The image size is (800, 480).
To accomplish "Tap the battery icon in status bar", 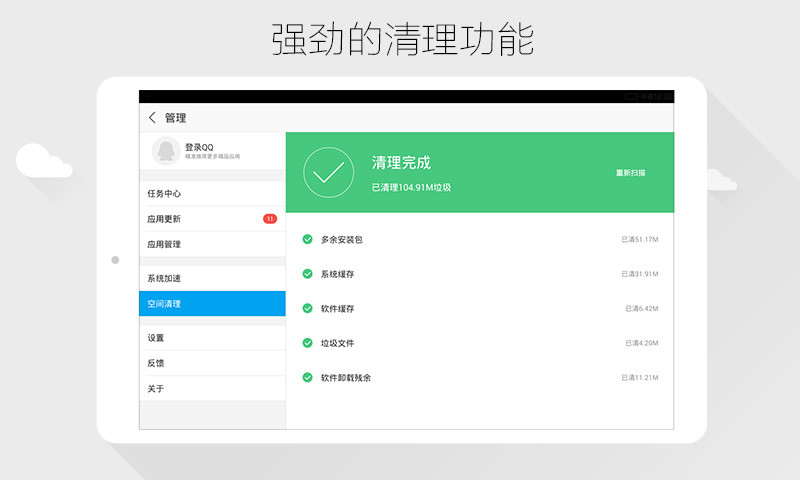I will (x=631, y=96).
